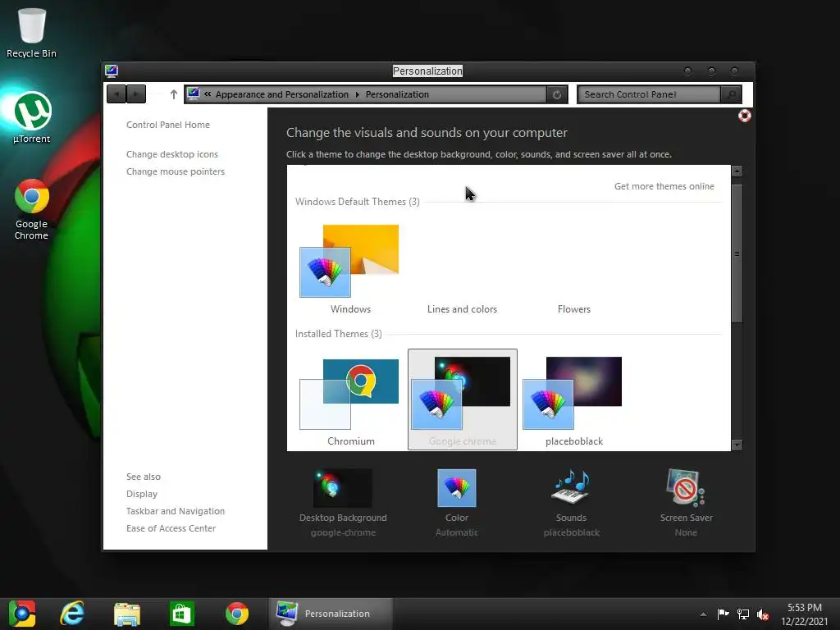This screenshot has width=840, height=630.
Task: Select the placeboblack theme
Action: click(573, 399)
